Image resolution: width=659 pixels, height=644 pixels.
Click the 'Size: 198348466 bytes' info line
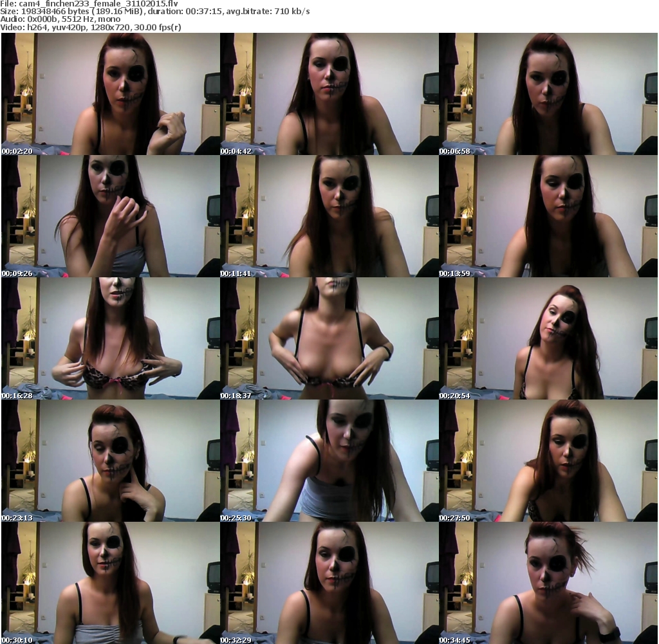(155, 12)
